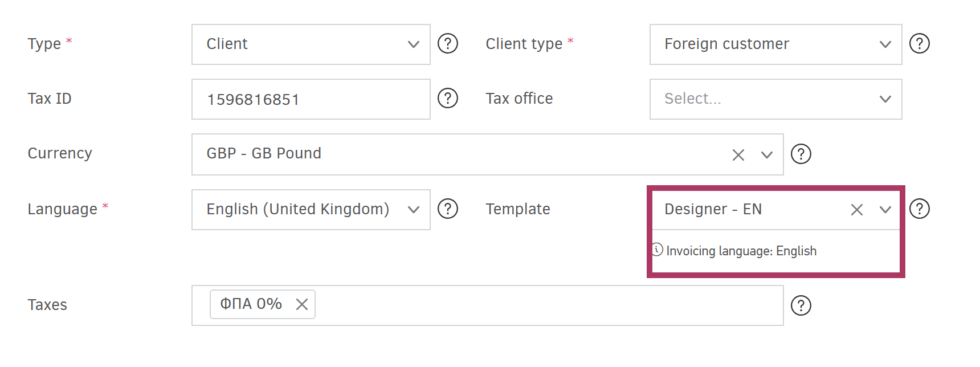View help for the Taxes field
Screen dimensions: 980x367
[x=801, y=305]
